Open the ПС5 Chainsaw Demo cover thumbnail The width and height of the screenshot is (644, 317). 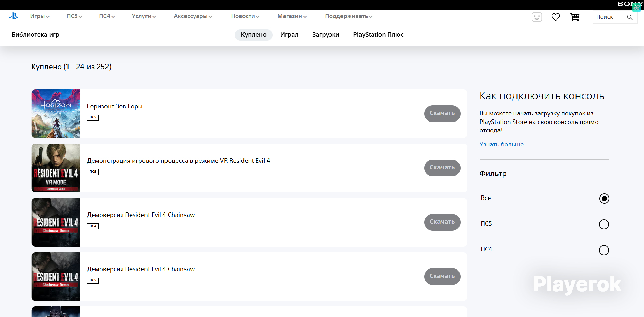point(56,277)
